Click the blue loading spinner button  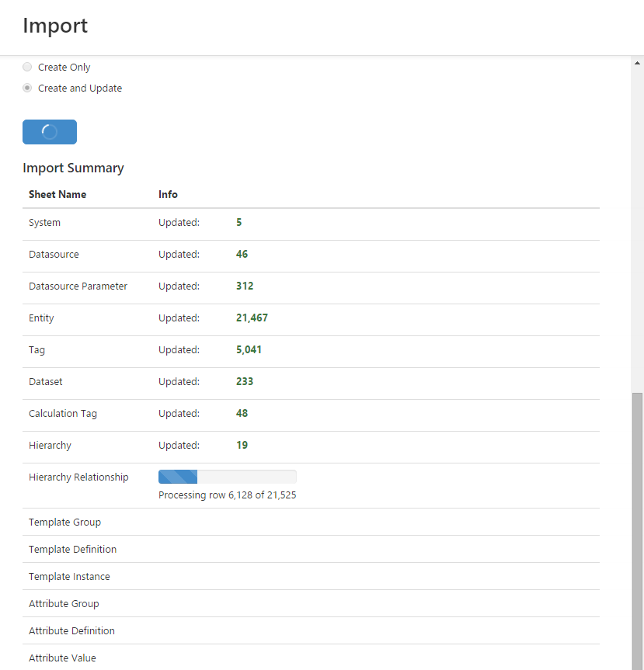pyautogui.click(x=50, y=132)
